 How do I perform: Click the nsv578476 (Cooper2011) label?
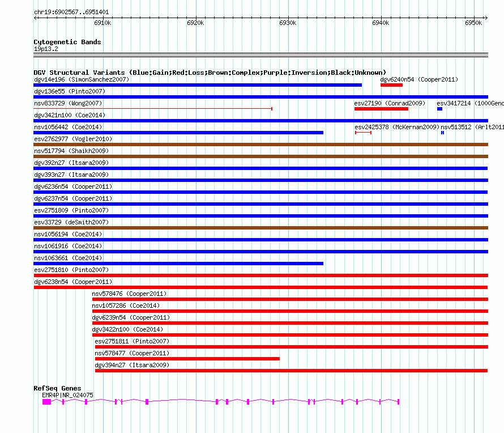coord(129,294)
